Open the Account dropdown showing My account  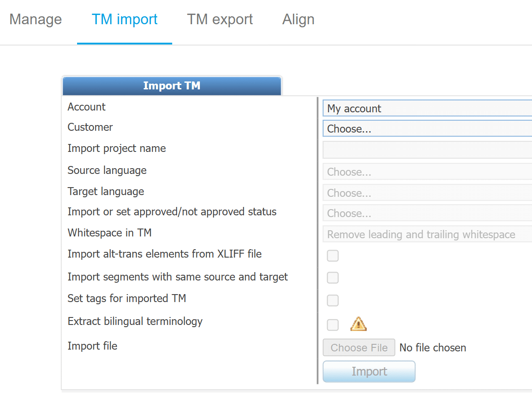[x=427, y=108]
